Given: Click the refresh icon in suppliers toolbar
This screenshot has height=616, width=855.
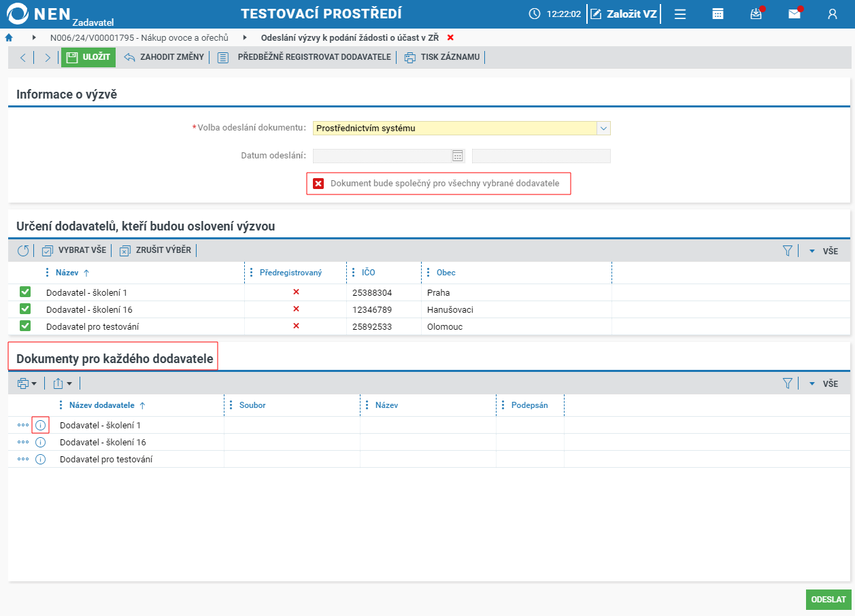Looking at the screenshot, I should (23, 250).
